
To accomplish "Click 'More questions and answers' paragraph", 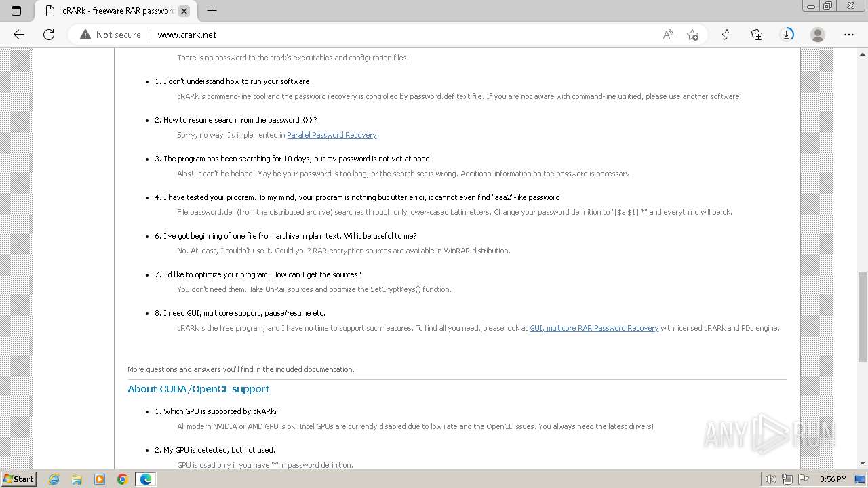I will tap(241, 369).
